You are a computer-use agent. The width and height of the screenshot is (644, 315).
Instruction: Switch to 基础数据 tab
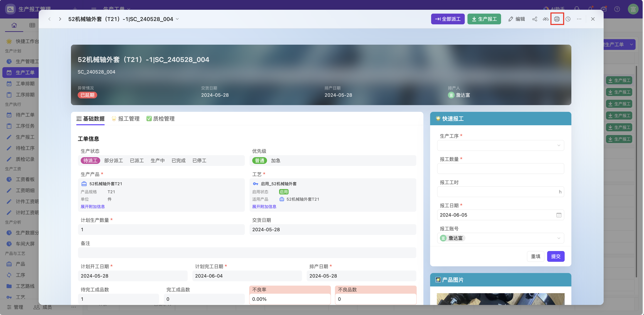pyautogui.click(x=90, y=119)
